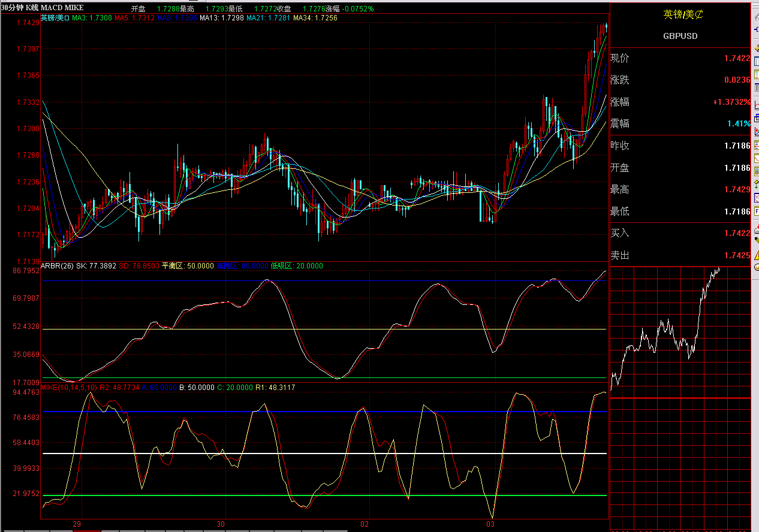Click the MA13: 1.7298 legend label
This screenshot has height=532, width=759.
coord(222,18)
